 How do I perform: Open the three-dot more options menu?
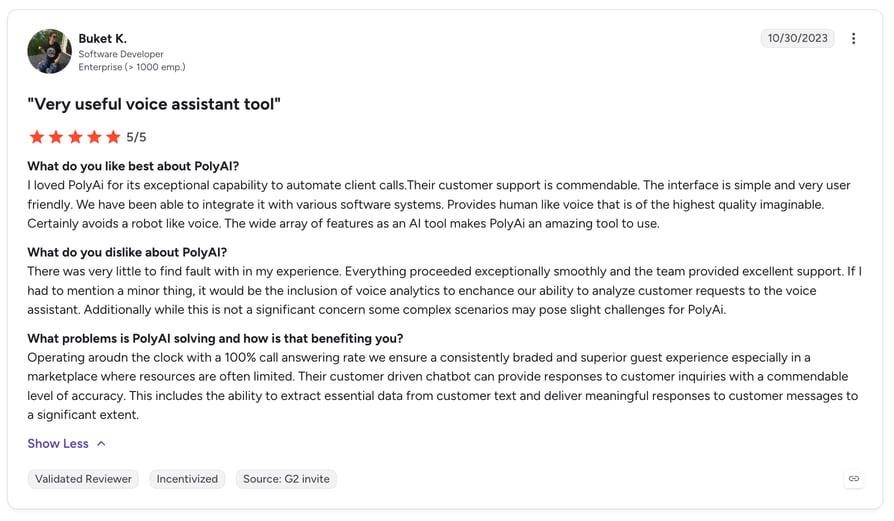[x=853, y=38]
